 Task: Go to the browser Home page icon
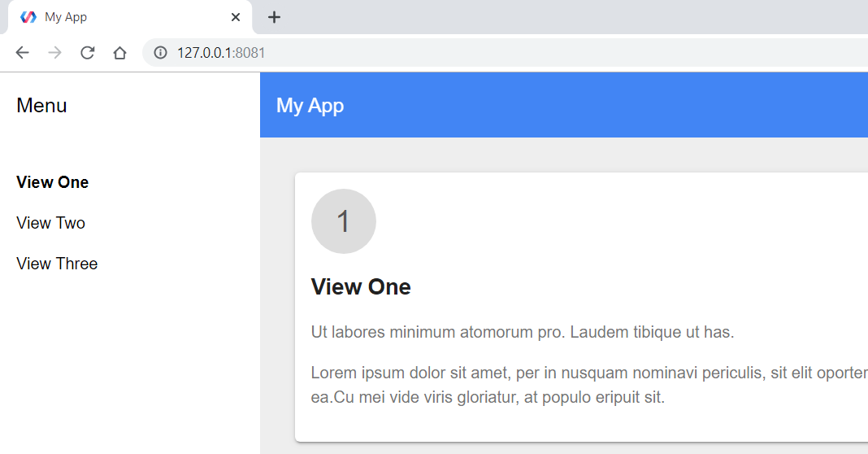119,53
